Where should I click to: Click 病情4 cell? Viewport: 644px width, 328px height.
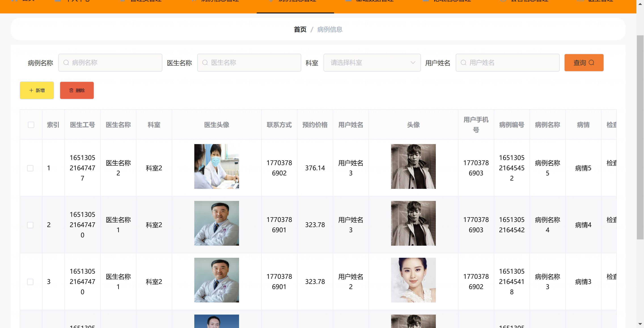pos(583,225)
